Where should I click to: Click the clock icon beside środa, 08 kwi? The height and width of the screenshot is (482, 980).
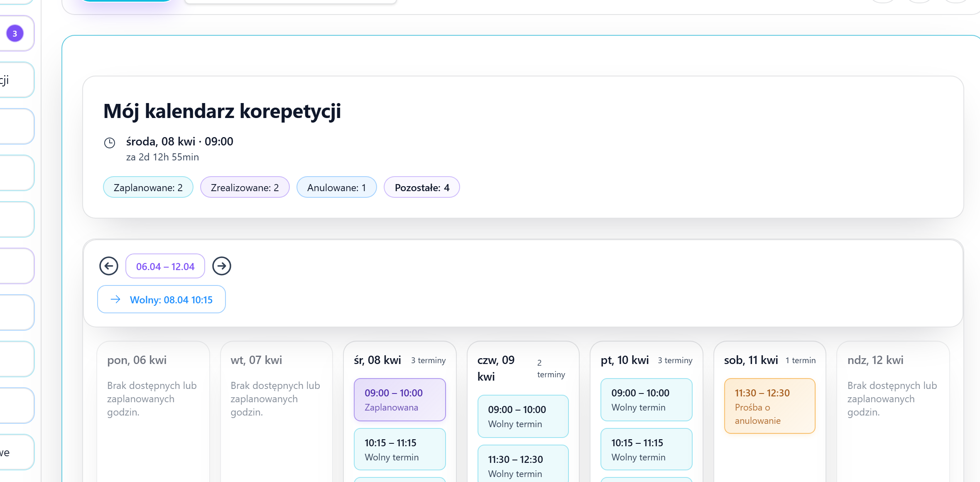[110, 143]
